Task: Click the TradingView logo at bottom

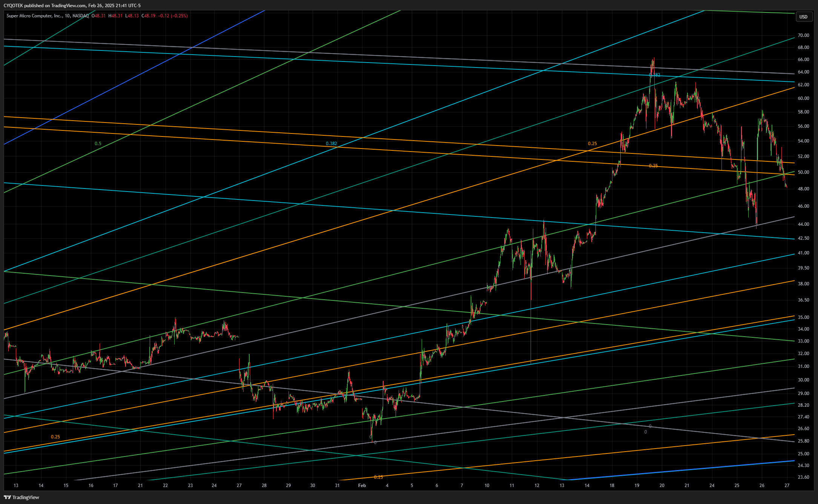Action: click(x=21, y=497)
